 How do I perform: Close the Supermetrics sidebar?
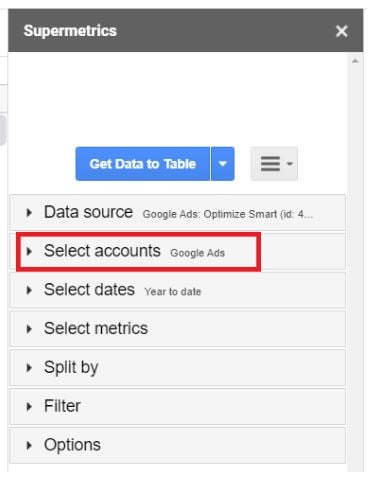point(342,31)
